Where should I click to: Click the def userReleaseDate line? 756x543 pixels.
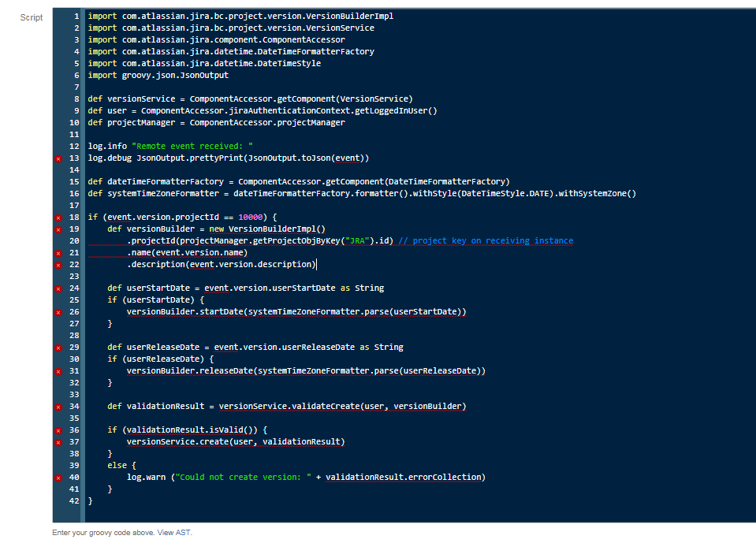pos(255,347)
